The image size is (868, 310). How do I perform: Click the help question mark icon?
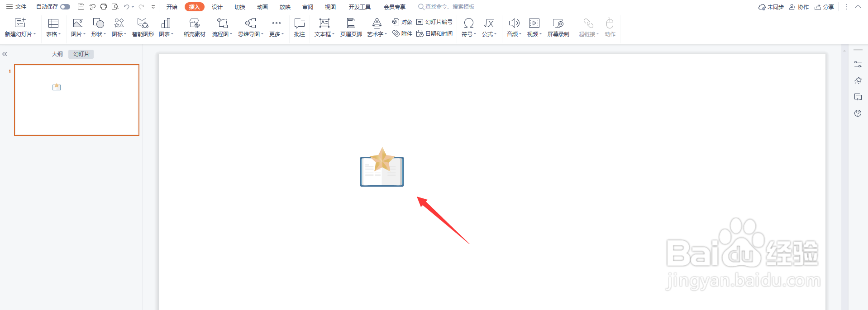click(x=858, y=113)
